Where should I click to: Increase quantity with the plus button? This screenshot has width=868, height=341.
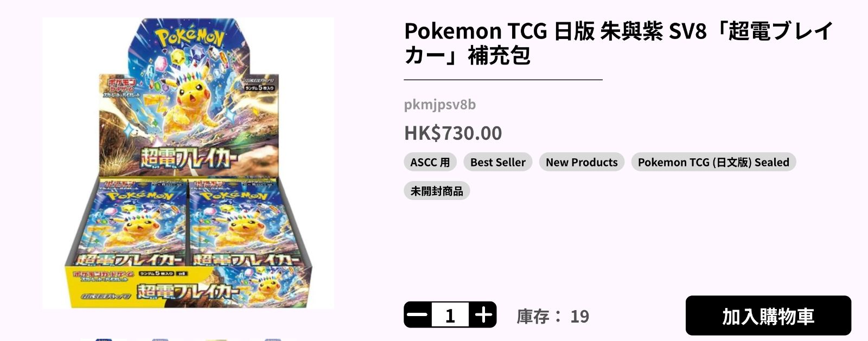tap(483, 315)
